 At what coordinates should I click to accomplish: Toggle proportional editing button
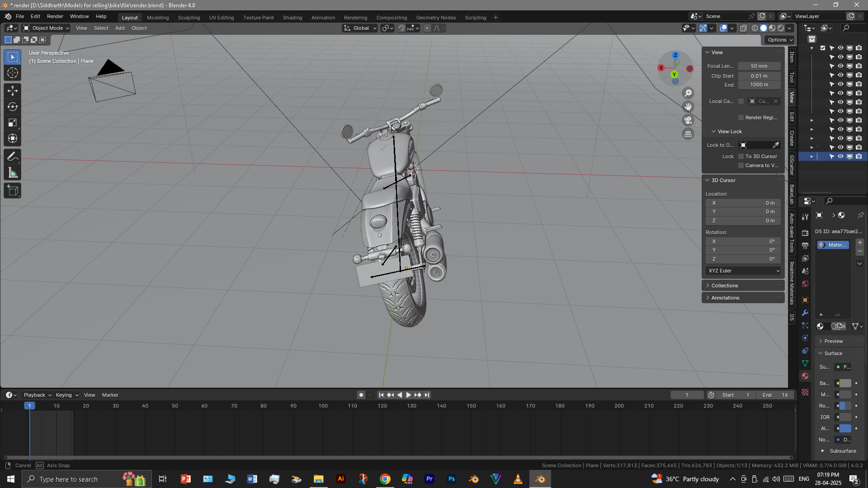click(x=427, y=28)
